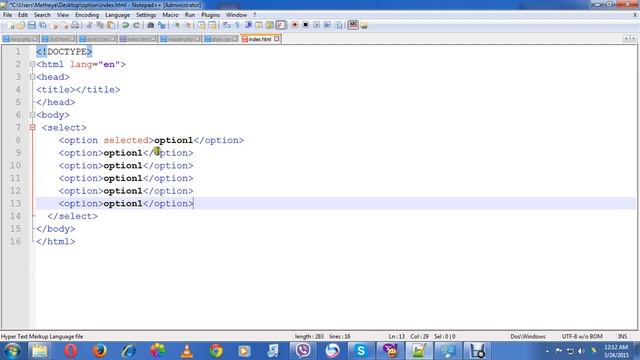
Task: Open the Macro menu
Action: coord(170,15)
